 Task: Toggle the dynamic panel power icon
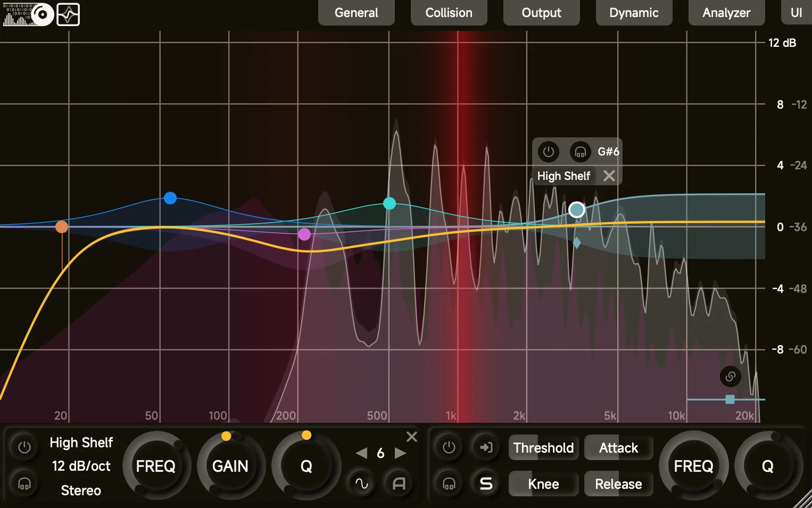(x=449, y=447)
